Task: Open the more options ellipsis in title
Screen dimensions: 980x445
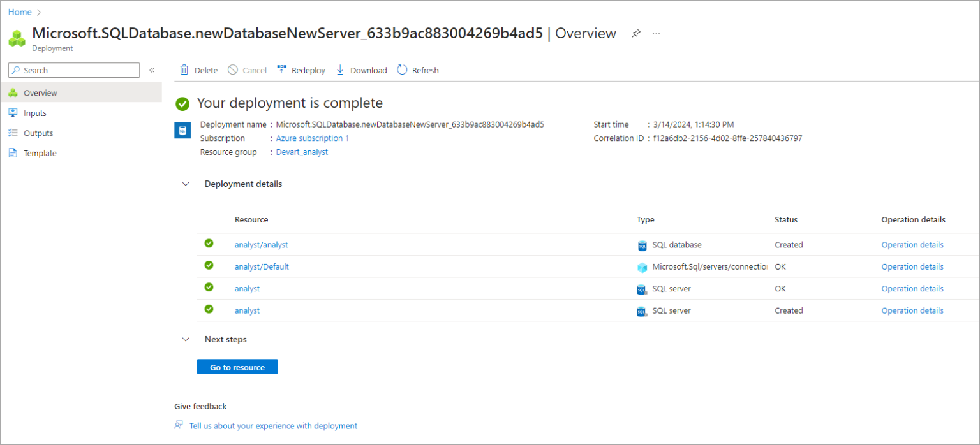Action: (x=657, y=34)
